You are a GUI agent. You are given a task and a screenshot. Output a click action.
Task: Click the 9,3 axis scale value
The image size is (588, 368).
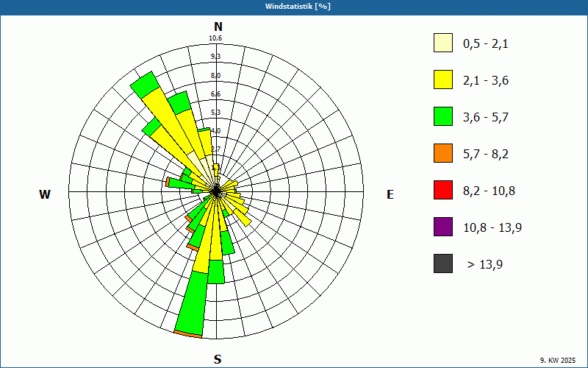point(215,57)
